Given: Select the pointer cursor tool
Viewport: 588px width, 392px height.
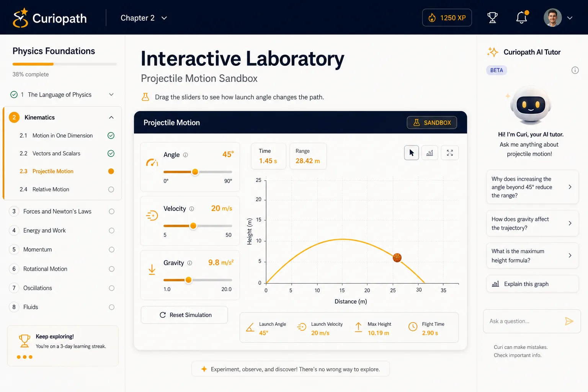Looking at the screenshot, I should click(412, 153).
